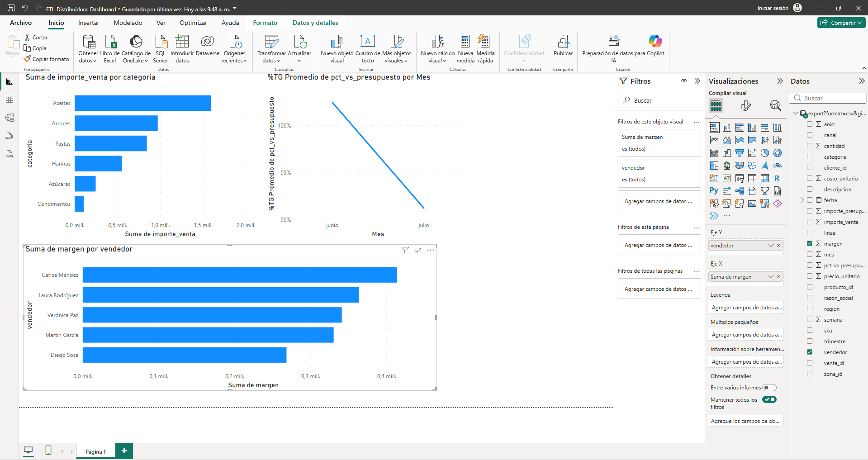Select the pie chart visualization
The width and height of the screenshot is (868, 460).
pos(765,153)
